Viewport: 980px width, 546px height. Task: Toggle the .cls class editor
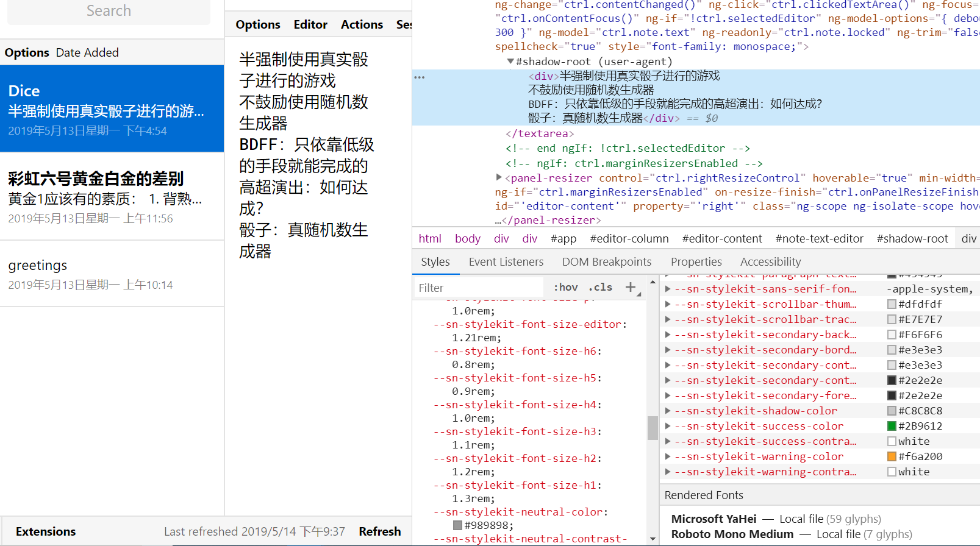click(601, 287)
